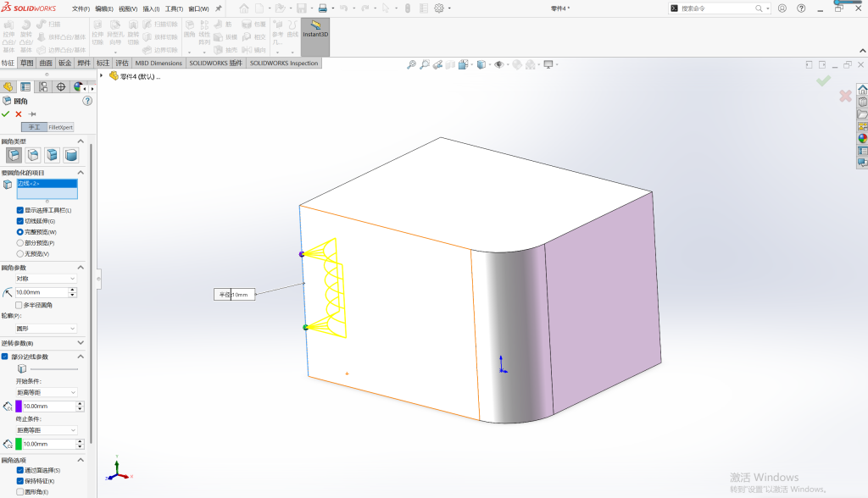Open the 工具(T) menu
This screenshot has width=868, height=498.
(174, 8)
